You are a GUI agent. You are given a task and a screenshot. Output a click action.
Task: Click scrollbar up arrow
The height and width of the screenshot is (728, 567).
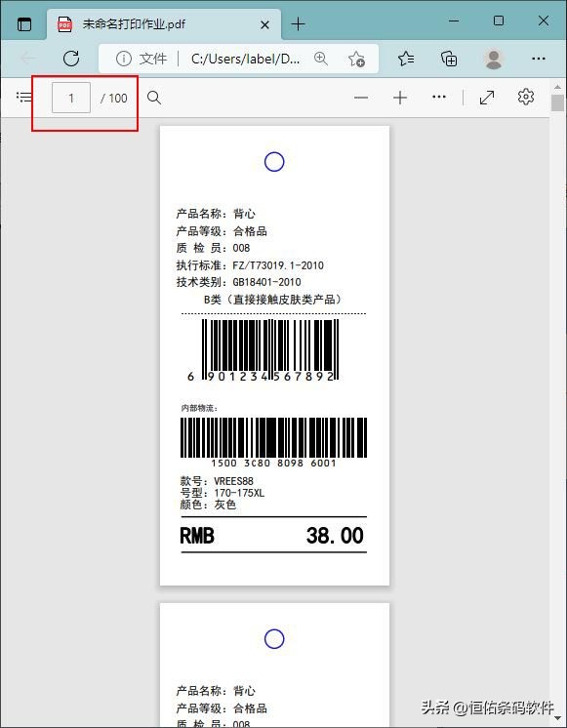click(557, 87)
